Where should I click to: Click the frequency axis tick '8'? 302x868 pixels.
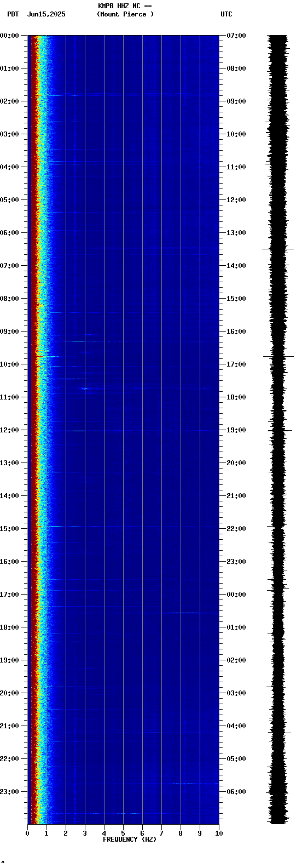coord(181,833)
